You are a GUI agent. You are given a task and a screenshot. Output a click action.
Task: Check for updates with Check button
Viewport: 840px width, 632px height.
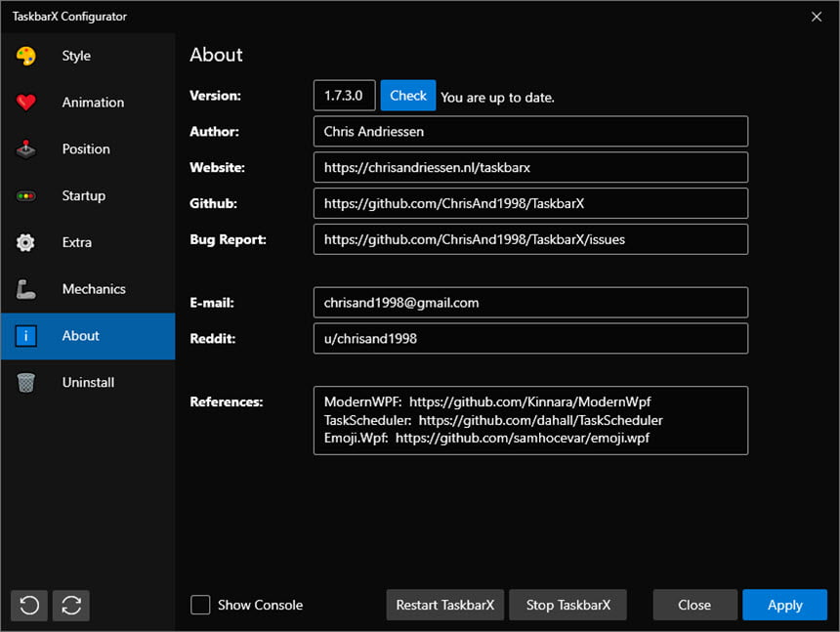(408, 96)
